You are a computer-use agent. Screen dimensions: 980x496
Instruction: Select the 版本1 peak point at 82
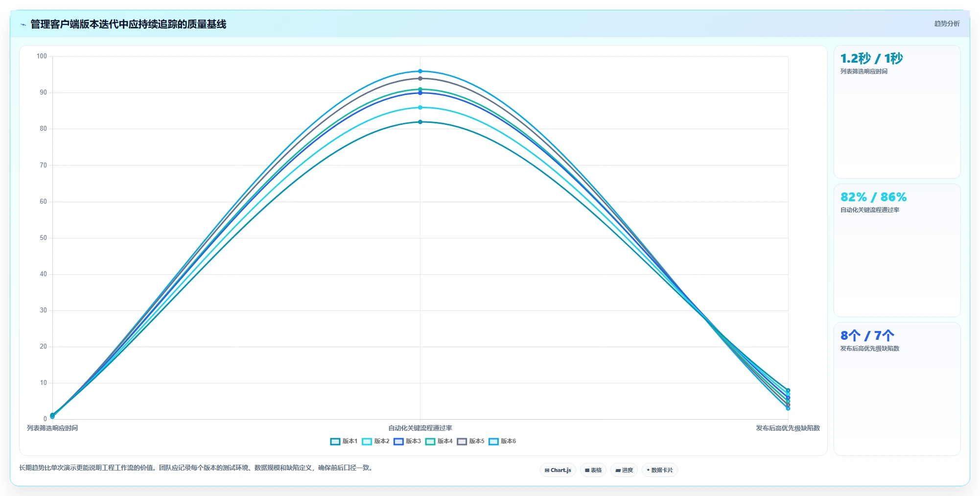[420, 122]
